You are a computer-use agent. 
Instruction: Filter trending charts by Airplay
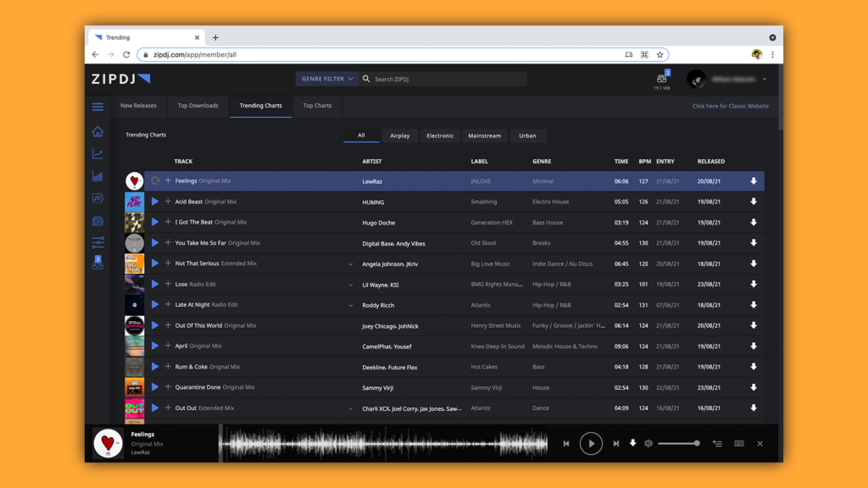pos(400,136)
